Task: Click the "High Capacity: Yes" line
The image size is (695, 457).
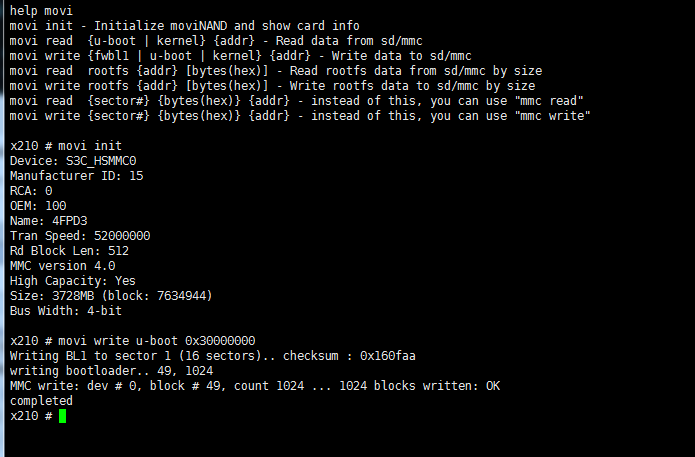Action: [x=73, y=280]
